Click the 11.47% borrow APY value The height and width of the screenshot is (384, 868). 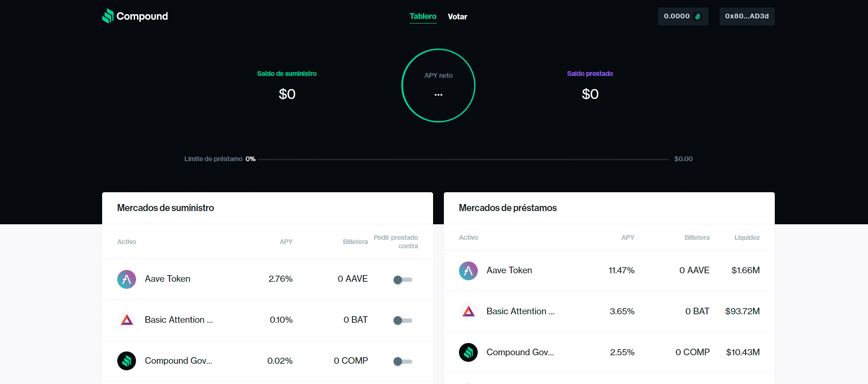point(621,270)
